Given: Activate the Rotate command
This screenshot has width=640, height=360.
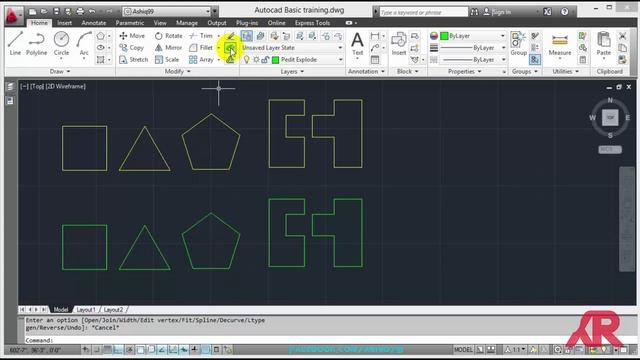Looking at the screenshot, I should (169, 36).
